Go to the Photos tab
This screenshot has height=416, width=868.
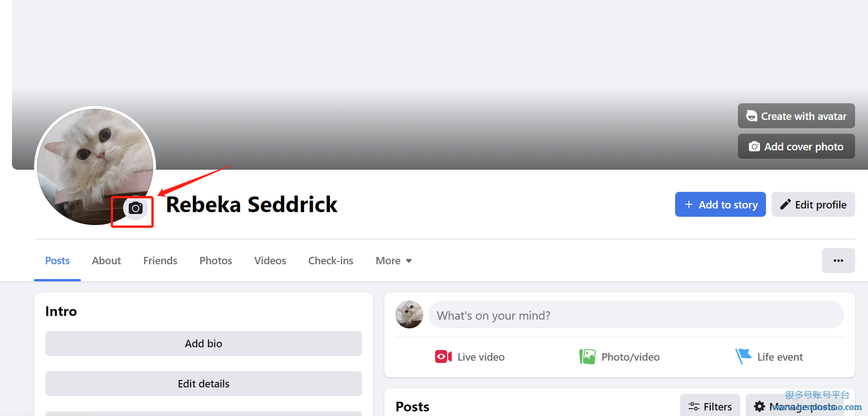click(x=216, y=261)
